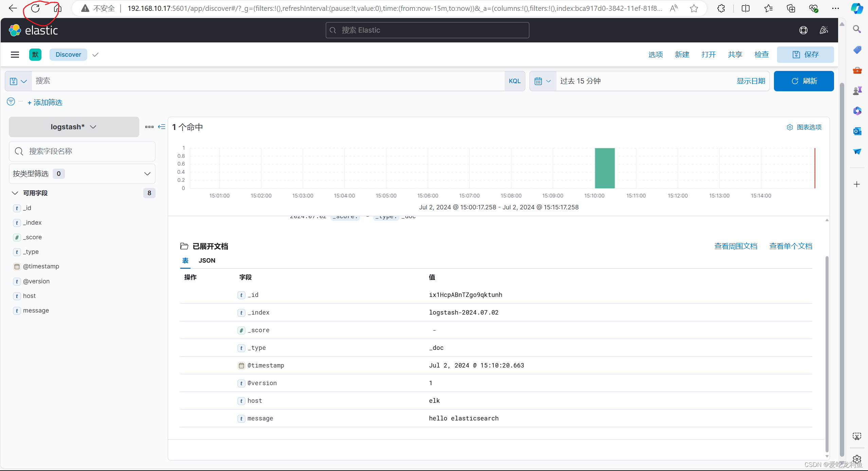868x471 pixels.
Task: Click the filter options circle icon
Action: (11, 101)
